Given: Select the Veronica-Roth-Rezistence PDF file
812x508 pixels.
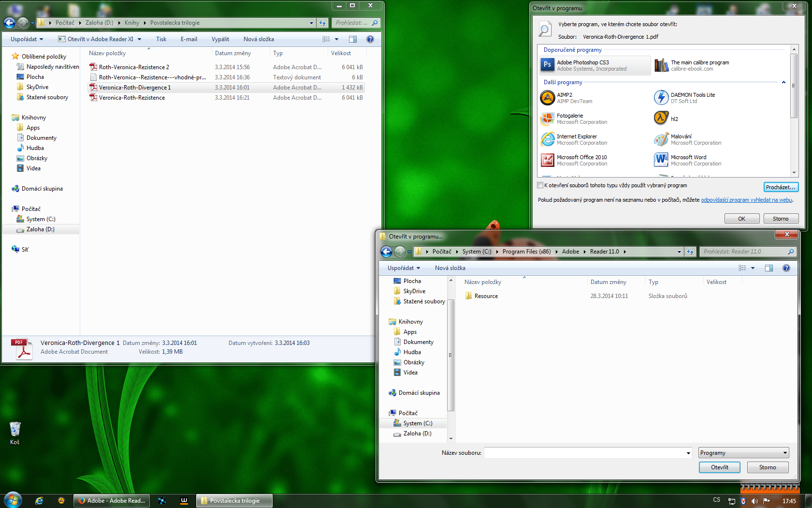Looking at the screenshot, I should click(226, 98).
